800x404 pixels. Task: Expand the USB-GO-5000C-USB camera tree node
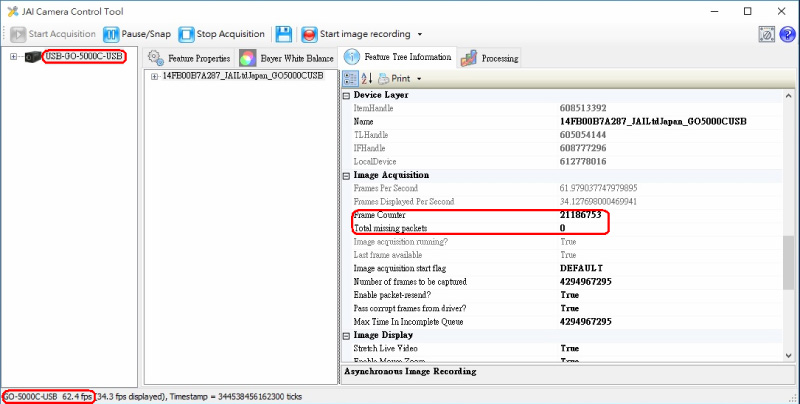click(13, 56)
